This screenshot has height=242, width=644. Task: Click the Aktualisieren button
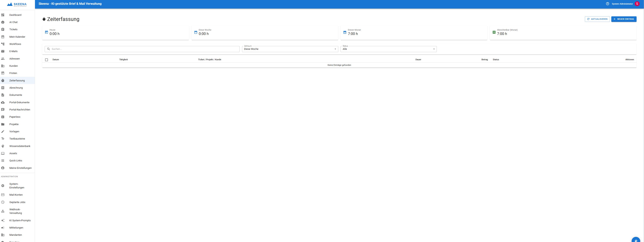click(x=597, y=19)
